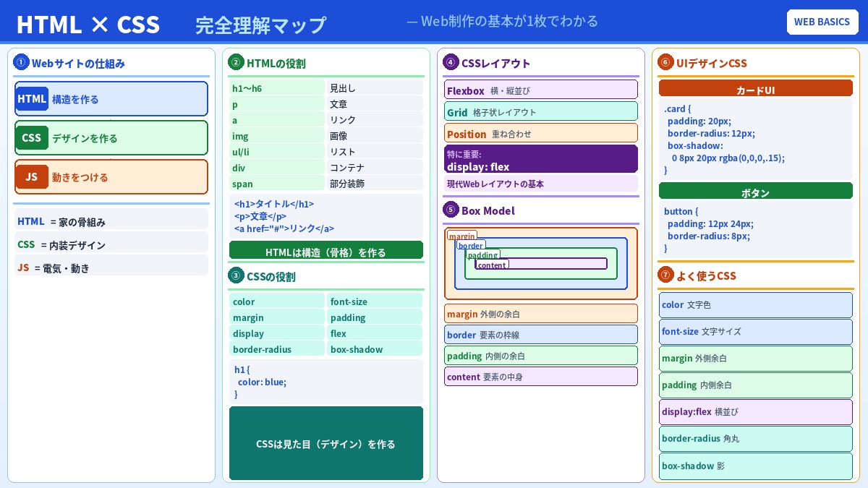The image size is (868, 488).
Task: Select the circled number 7 badge
Action: click(665, 275)
